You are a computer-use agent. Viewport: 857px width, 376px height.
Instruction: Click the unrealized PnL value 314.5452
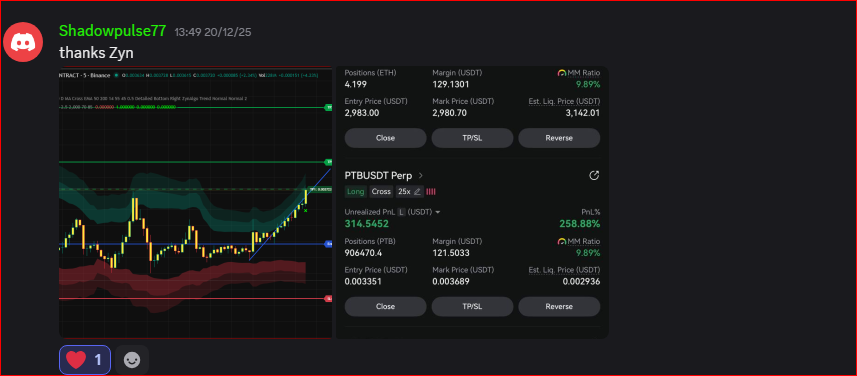pos(367,224)
